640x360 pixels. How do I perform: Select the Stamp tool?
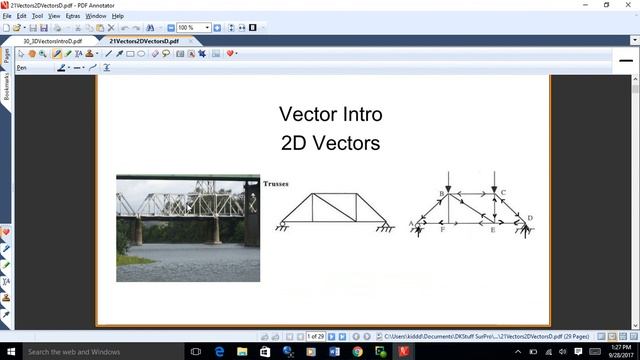(x=89, y=53)
